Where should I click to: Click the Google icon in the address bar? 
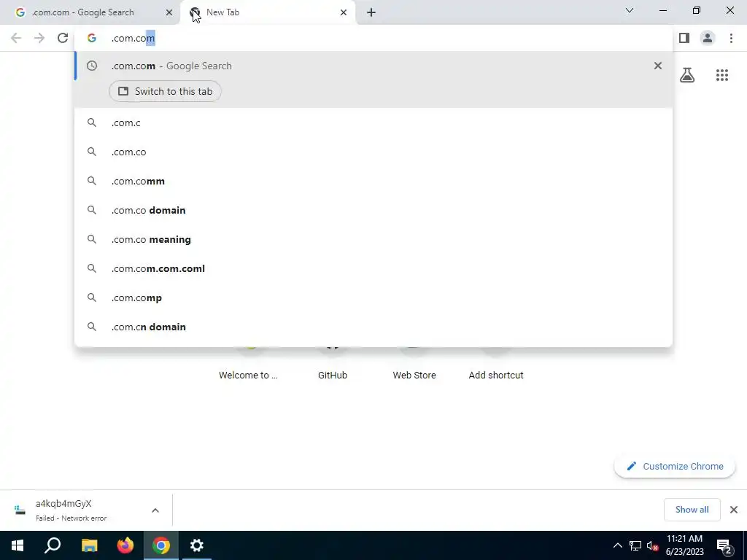(91, 38)
